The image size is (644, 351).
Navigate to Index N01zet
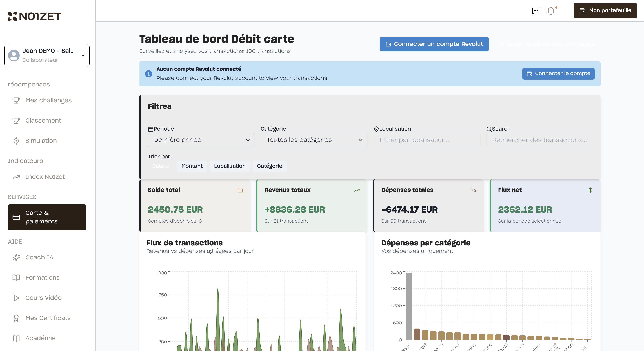(x=47, y=177)
